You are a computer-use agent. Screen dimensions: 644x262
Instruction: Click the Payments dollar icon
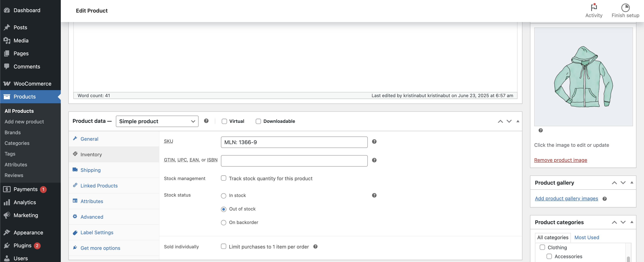(7, 189)
